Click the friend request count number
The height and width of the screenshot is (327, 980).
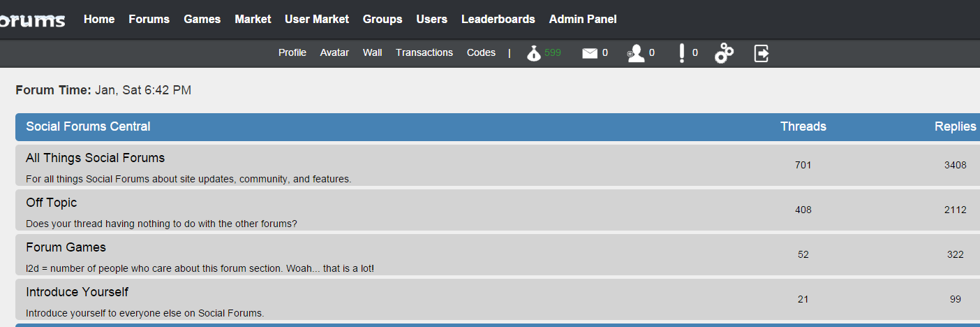652,52
